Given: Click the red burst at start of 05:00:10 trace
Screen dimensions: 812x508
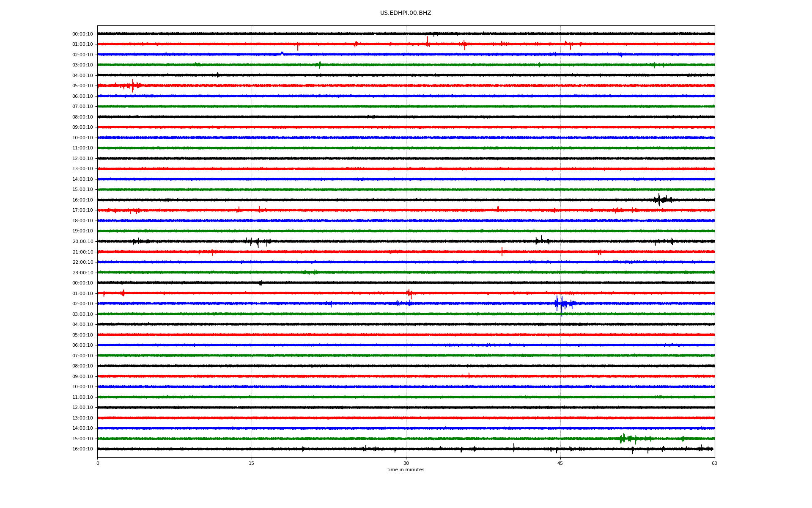Looking at the screenshot, I should 132,86.
